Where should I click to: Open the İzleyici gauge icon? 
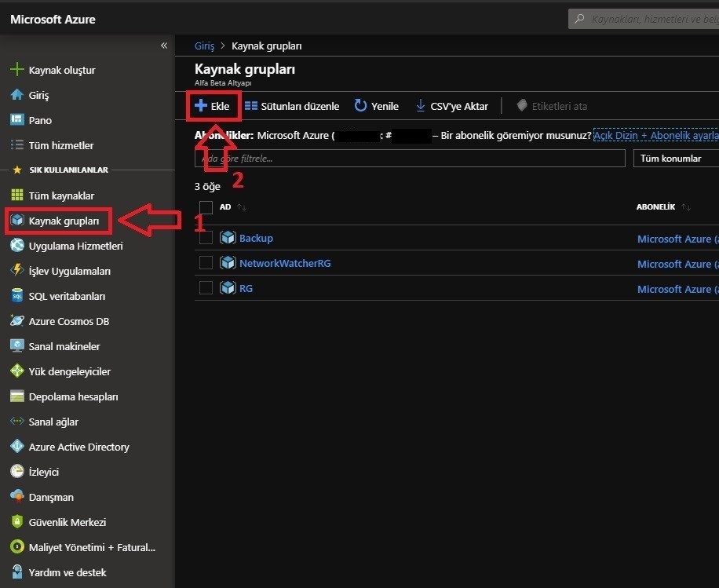(x=17, y=471)
